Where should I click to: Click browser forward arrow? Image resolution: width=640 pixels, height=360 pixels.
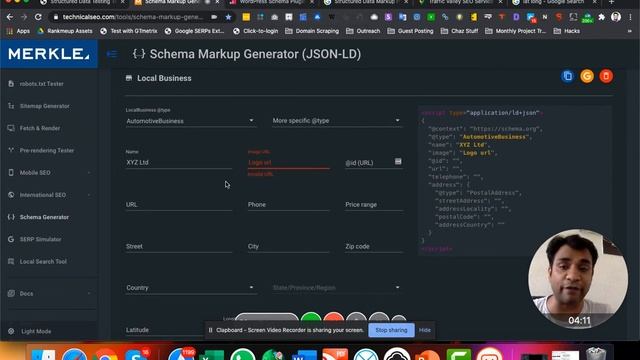(24, 17)
